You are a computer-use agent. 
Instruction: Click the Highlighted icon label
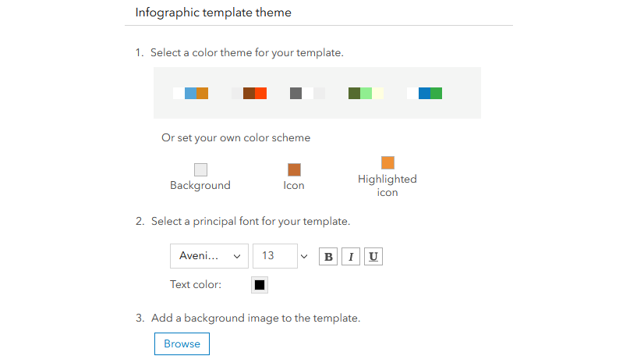point(387,186)
